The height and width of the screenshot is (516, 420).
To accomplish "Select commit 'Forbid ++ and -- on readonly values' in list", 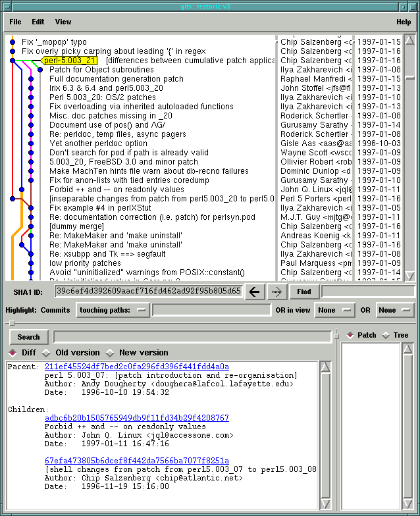I will 117,190.
